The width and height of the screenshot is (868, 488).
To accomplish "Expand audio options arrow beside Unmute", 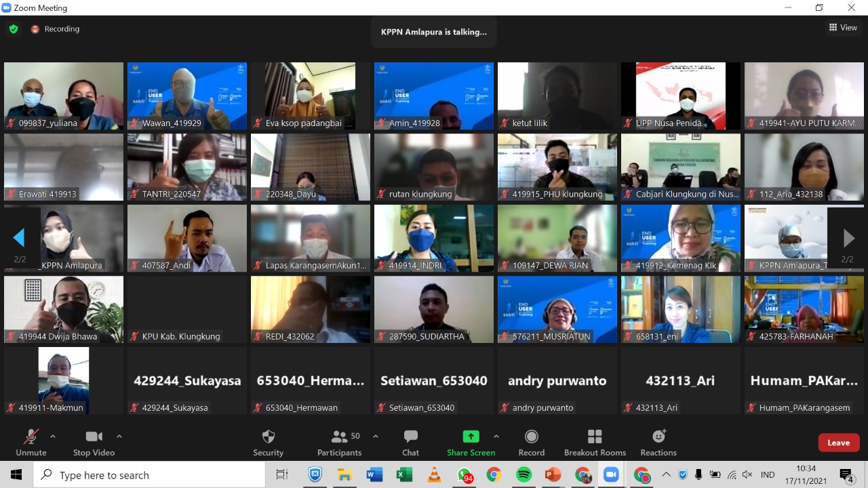I will 53,436.
